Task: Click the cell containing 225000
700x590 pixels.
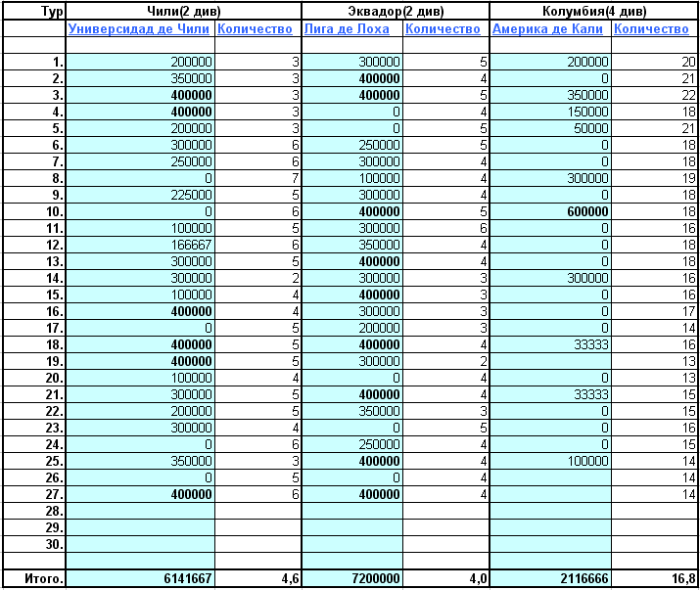Action: pos(140,195)
